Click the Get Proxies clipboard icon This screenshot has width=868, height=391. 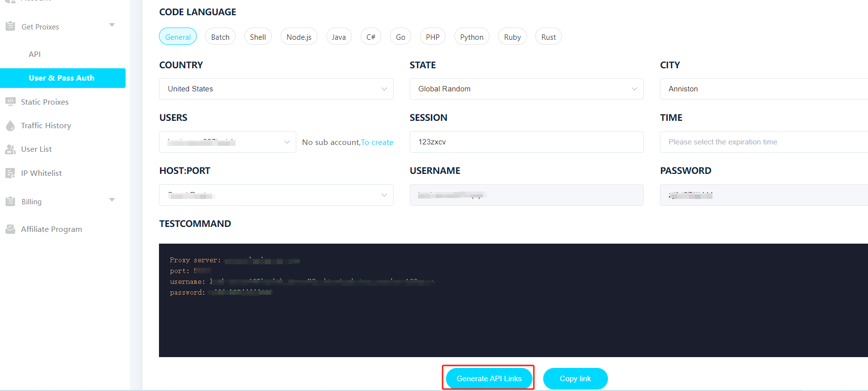pos(10,27)
